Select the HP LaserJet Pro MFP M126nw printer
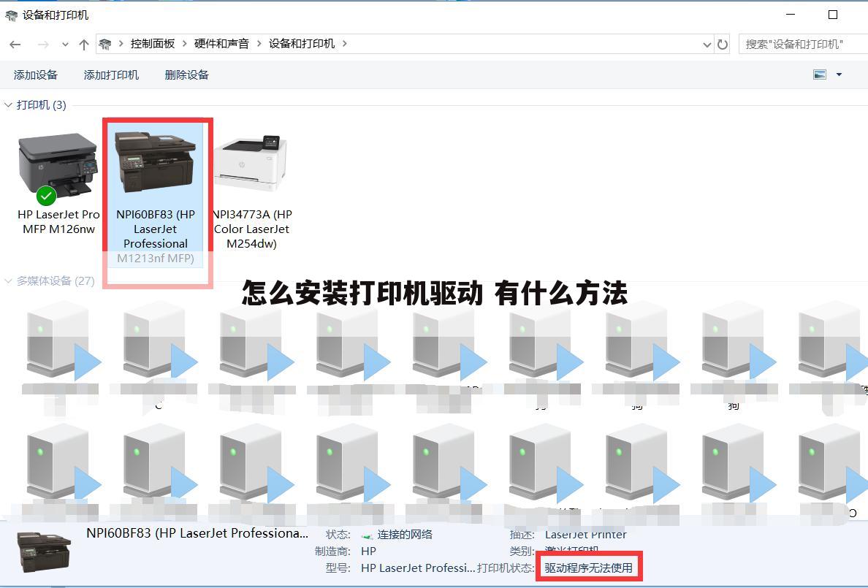 [x=58, y=183]
